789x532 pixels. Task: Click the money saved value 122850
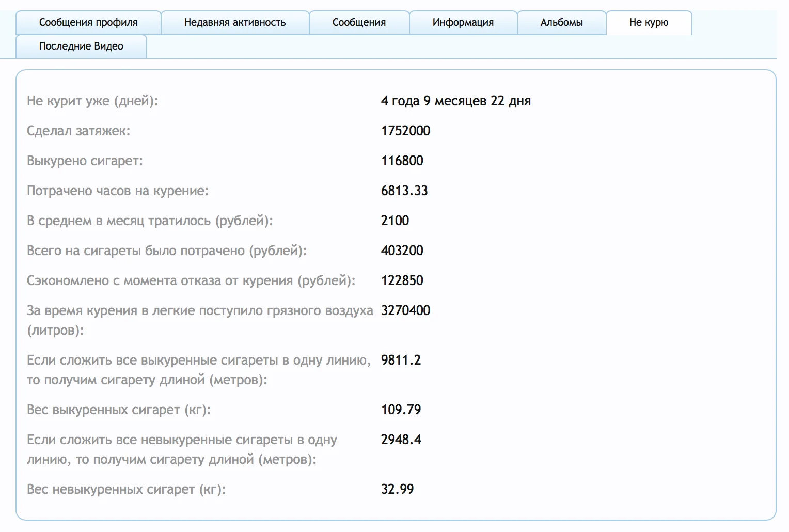pyautogui.click(x=402, y=280)
